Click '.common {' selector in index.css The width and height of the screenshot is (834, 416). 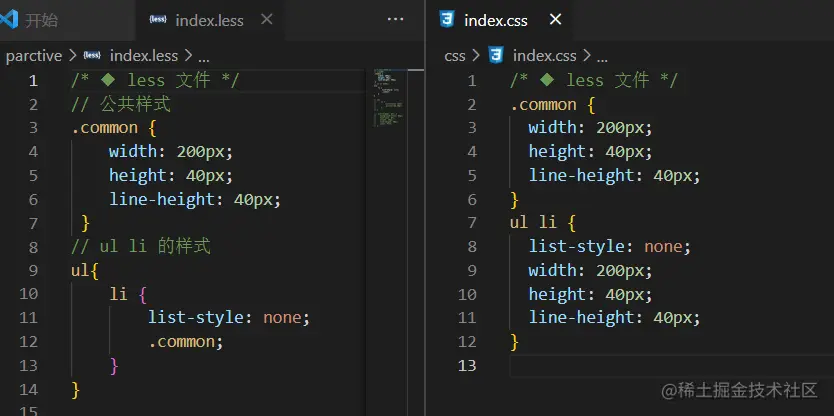[553, 105]
